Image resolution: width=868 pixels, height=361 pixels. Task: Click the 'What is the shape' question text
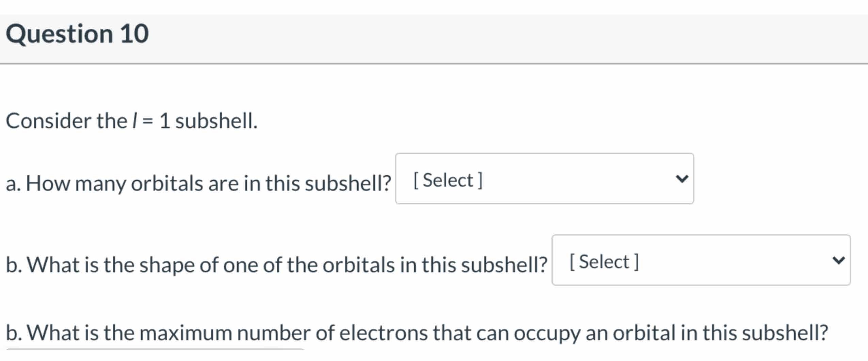coord(286,265)
